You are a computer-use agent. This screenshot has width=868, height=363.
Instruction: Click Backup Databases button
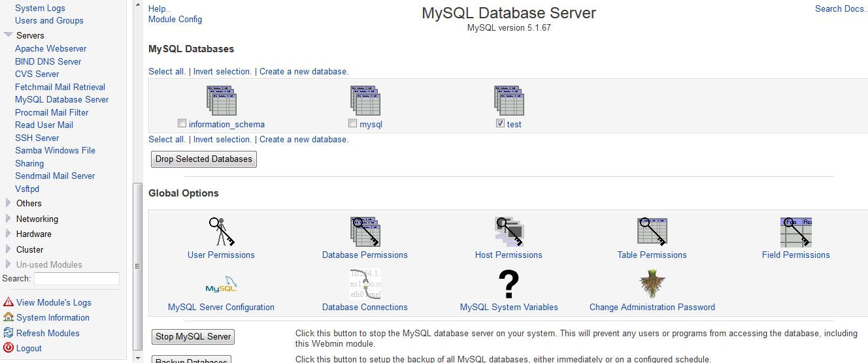(192, 359)
